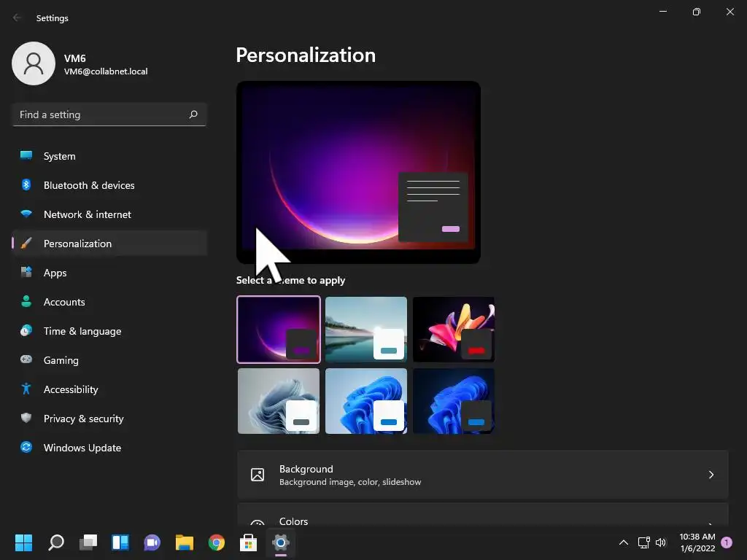
Task: Open Task View from taskbar
Action: pyautogui.click(x=88, y=542)
